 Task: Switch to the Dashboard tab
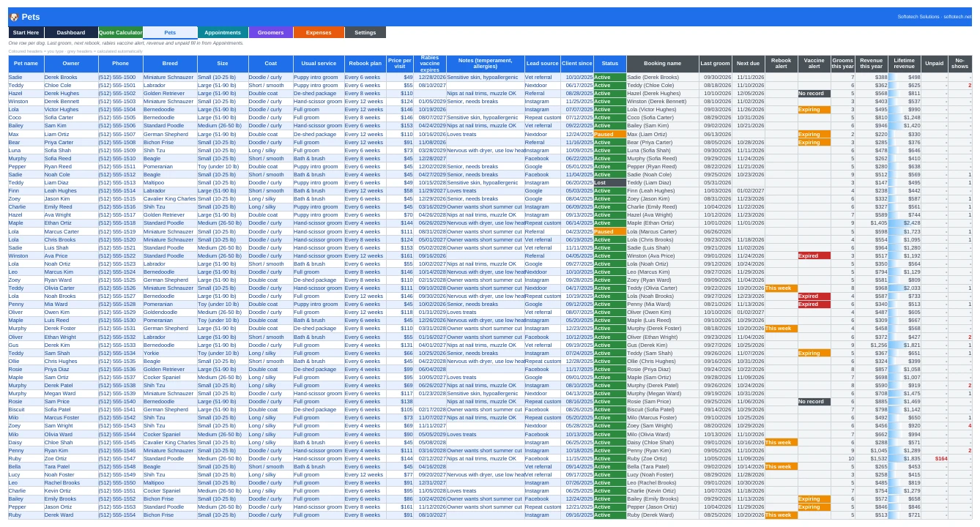click(x=71, y=32)
